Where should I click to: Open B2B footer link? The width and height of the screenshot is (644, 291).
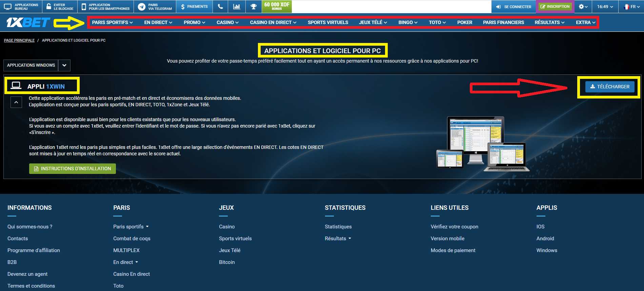click(12, 262)
